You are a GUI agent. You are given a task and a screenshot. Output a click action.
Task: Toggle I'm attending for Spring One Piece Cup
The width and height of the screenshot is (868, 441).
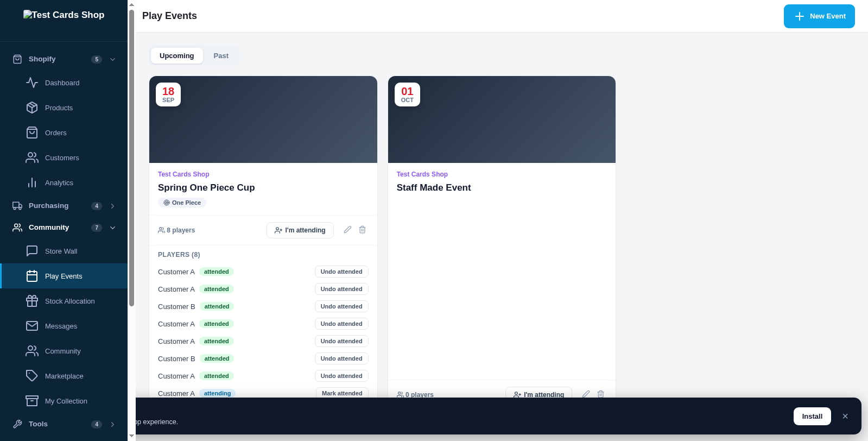[300, 230]
